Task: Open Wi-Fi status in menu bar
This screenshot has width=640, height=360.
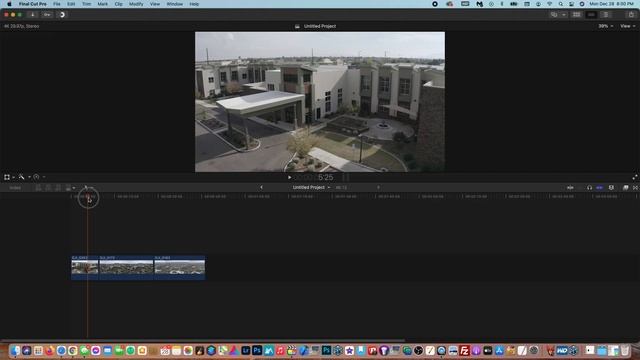Action: click(549, 4)
